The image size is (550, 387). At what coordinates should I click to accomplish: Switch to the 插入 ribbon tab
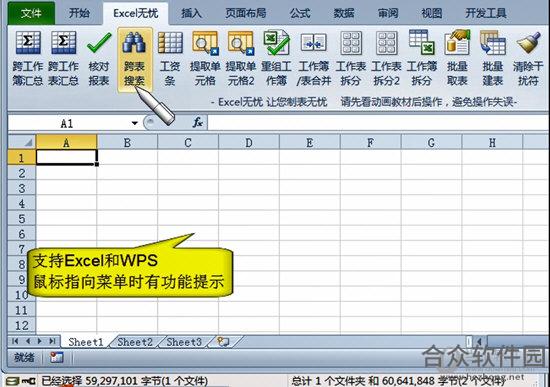pyautogui.click(x=192, y=13)
